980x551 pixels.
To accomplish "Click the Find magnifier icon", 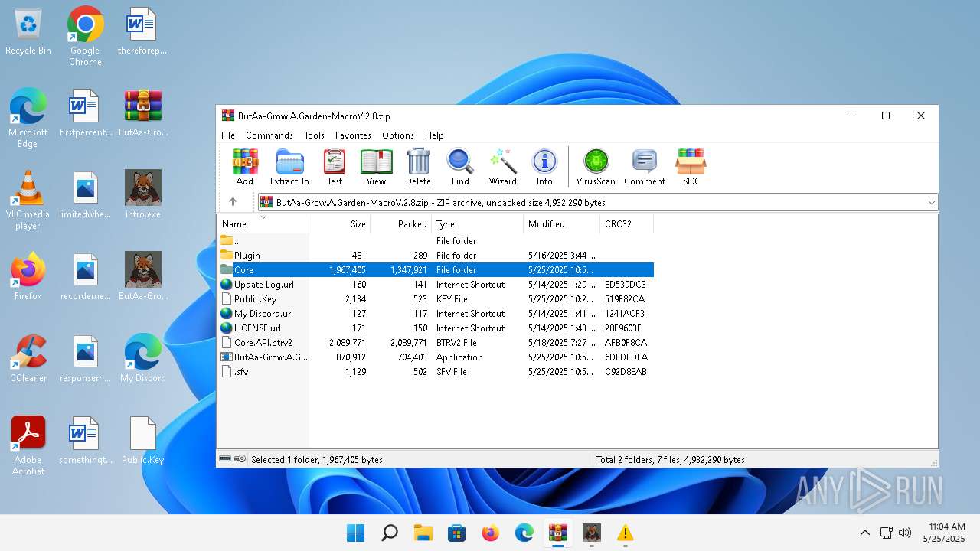I will point(460,167).
